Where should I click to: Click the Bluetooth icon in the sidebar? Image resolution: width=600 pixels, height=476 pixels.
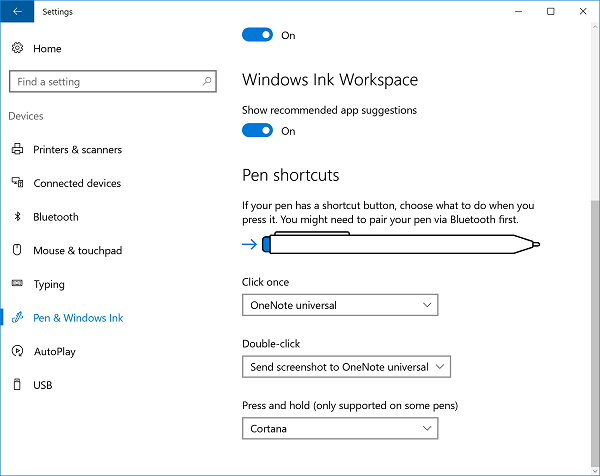coord(17,217)
